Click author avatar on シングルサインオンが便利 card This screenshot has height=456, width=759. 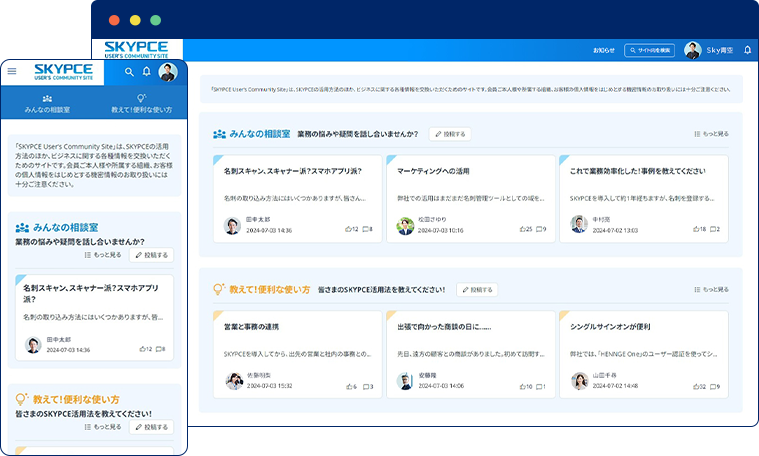[x=579, y=381]
